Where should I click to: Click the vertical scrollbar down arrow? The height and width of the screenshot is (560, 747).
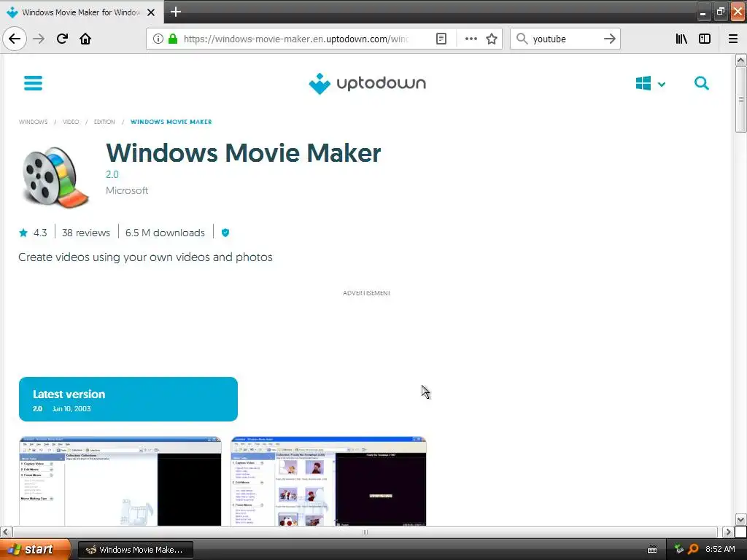tap(740, 519)
